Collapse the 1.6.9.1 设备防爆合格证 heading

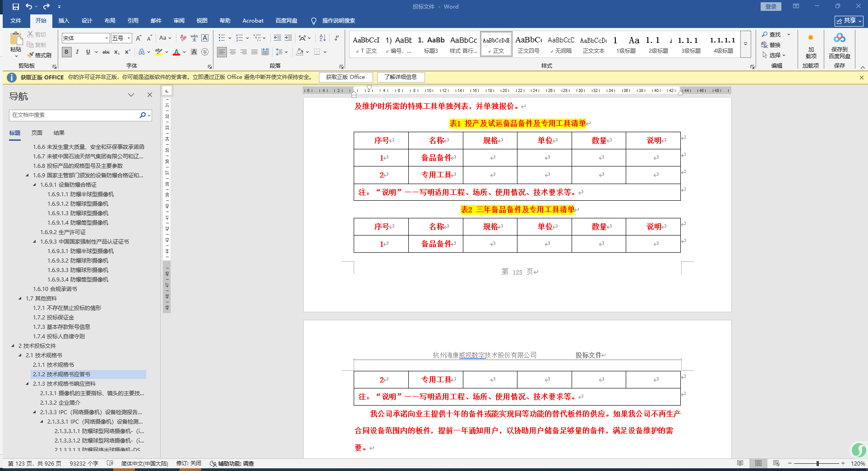35,185
